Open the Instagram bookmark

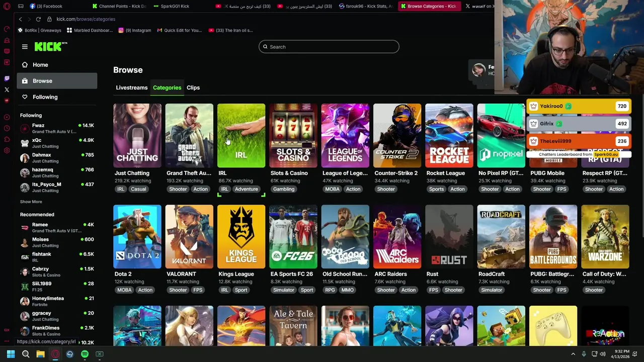pos(135,30)
